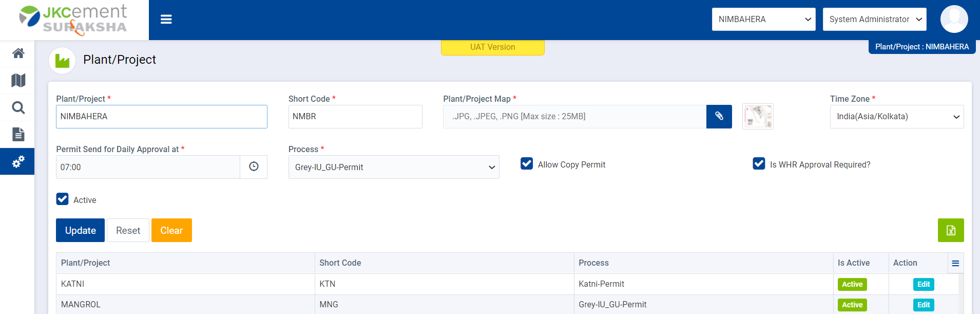Edit the KATNI row
This screenshot has height=314, width=980.
[x=924, y=284]
